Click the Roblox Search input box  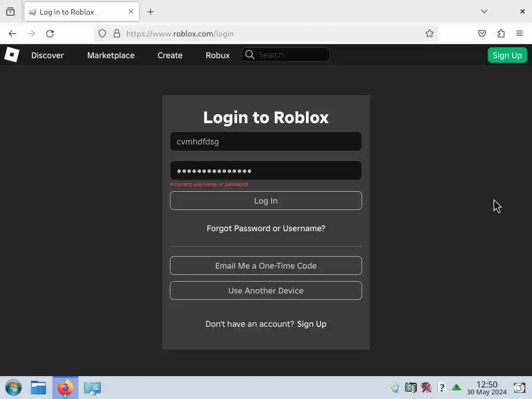[x=286, y=55]
